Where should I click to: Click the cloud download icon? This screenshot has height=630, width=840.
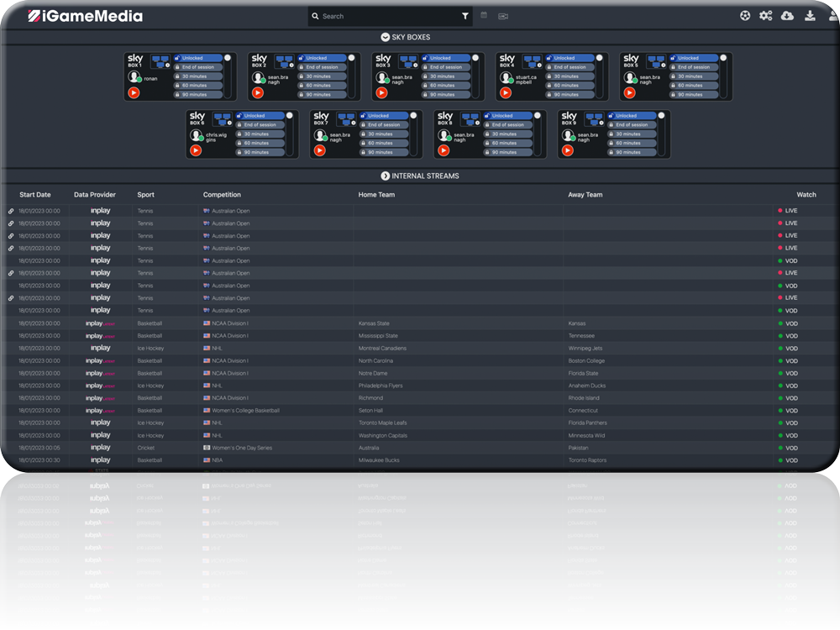(787, 15)
